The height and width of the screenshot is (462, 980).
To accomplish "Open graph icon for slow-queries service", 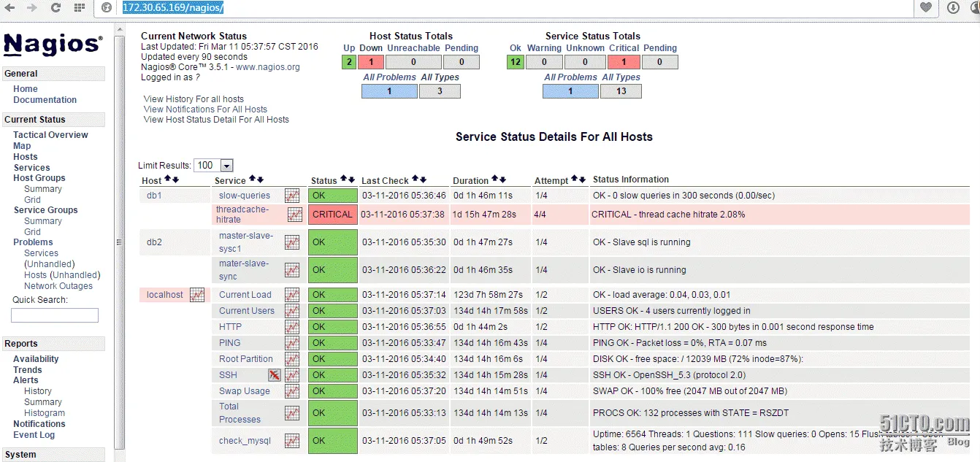I will coord(292,196).
